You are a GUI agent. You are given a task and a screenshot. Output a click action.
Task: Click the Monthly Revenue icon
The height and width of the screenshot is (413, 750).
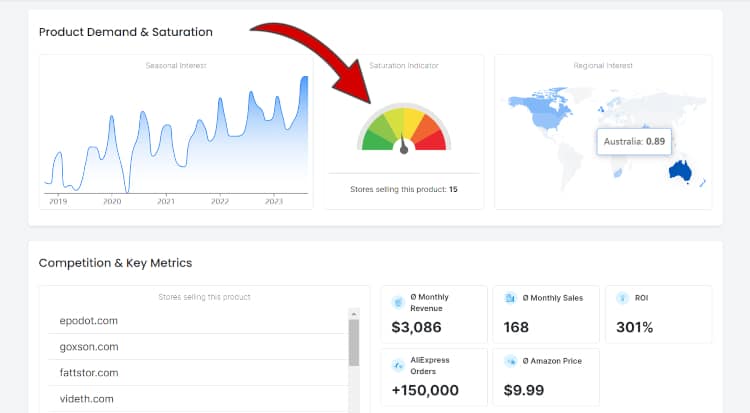pyautogui.click(x=398, y=302)
